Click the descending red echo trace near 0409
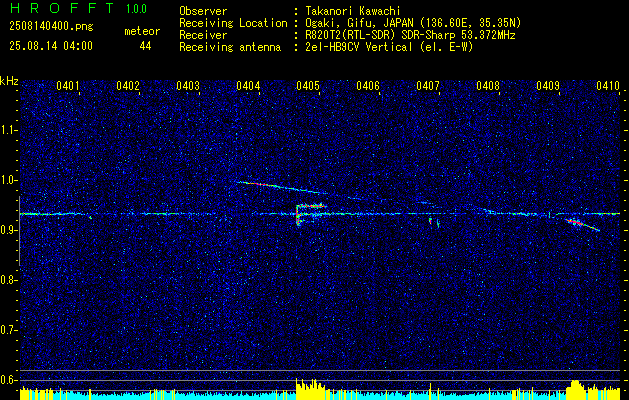This screenshot has width=629, height=400. (582, 225)
